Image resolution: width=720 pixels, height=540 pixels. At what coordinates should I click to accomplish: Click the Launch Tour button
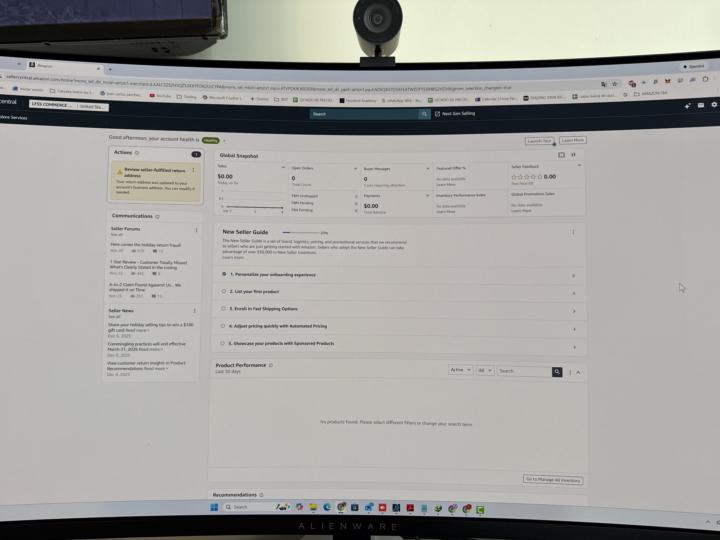[540, 141]
